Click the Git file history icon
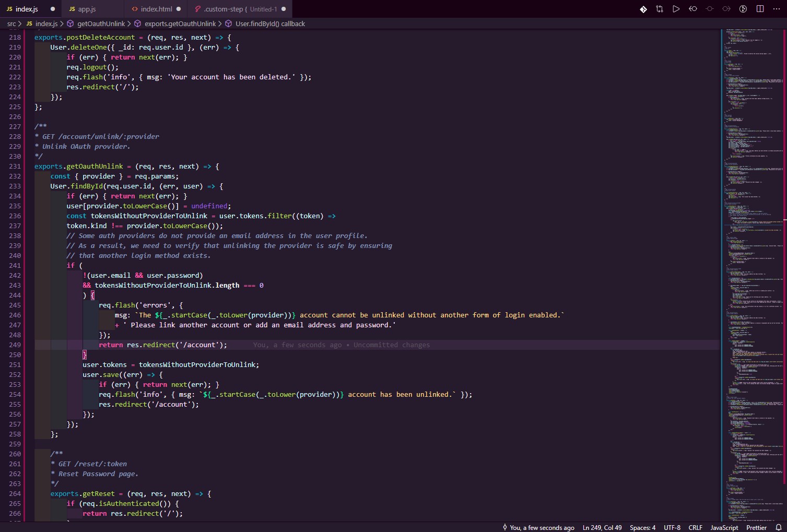The height and width of the screenshot is (532, 787). [x=643, y=9]
